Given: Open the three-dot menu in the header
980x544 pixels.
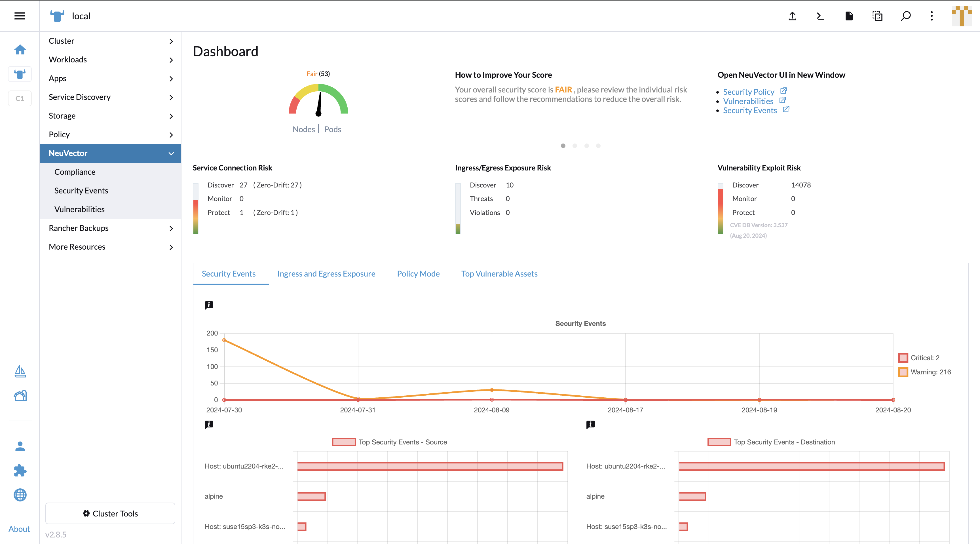Looking at the screenshot, I should pyautogui.click(x=932, y=16).
